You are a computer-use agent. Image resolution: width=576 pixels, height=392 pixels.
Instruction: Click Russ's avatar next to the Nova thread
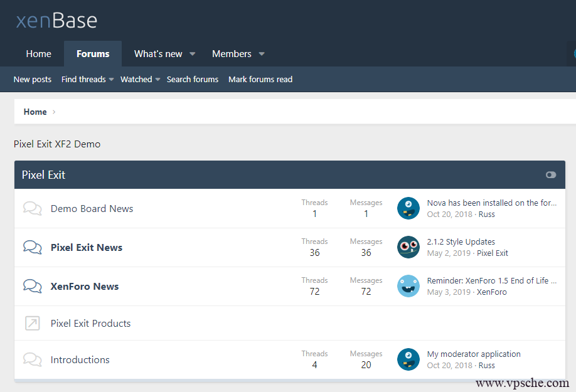[x=408, y=208]
